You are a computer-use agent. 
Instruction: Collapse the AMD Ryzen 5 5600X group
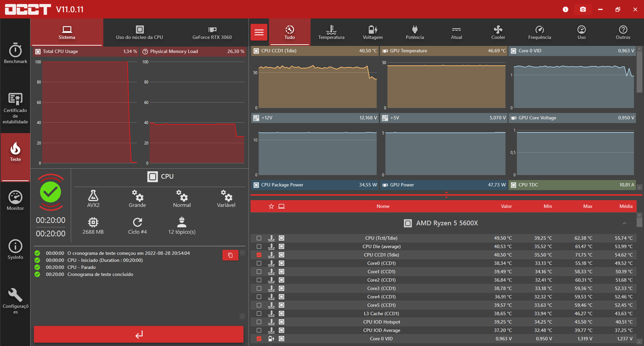click(624, 223)
